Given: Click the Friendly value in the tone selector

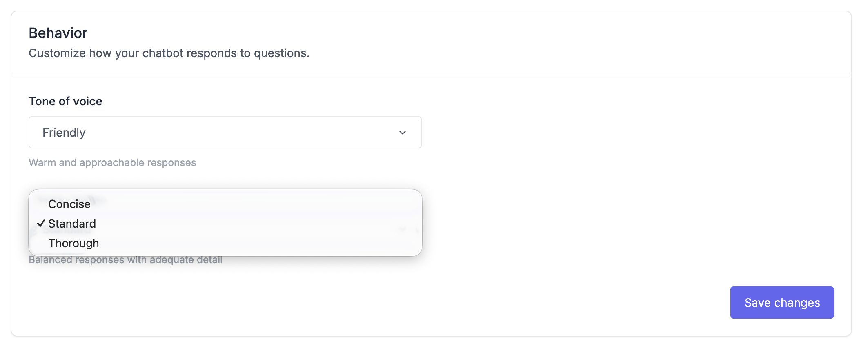Looking at the screenshot, I should [x=64, y=133].
